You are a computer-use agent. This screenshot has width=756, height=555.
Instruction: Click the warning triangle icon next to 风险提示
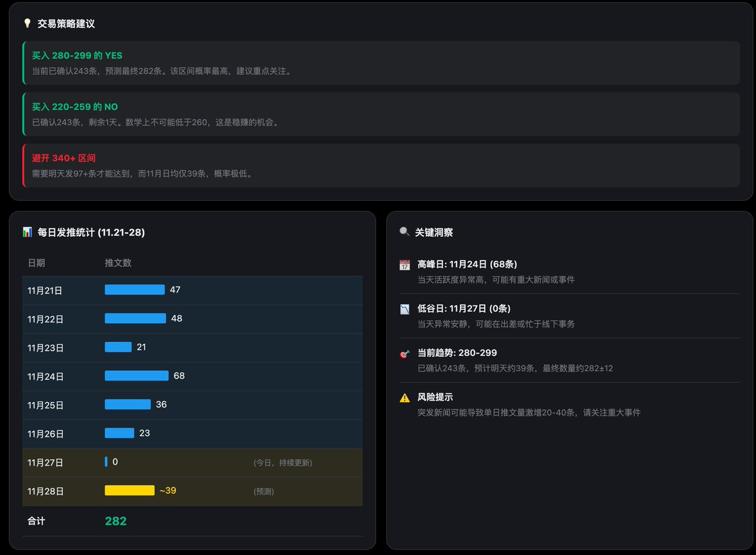404,398
